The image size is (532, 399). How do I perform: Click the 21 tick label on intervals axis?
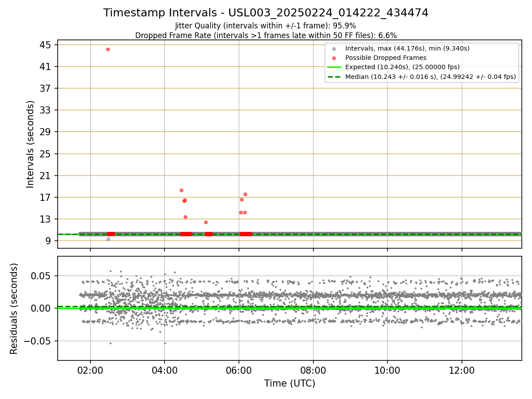[45, 176]
